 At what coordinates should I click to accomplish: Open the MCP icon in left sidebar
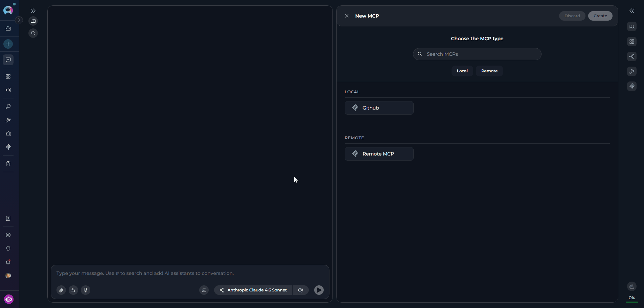click(8, 147)
